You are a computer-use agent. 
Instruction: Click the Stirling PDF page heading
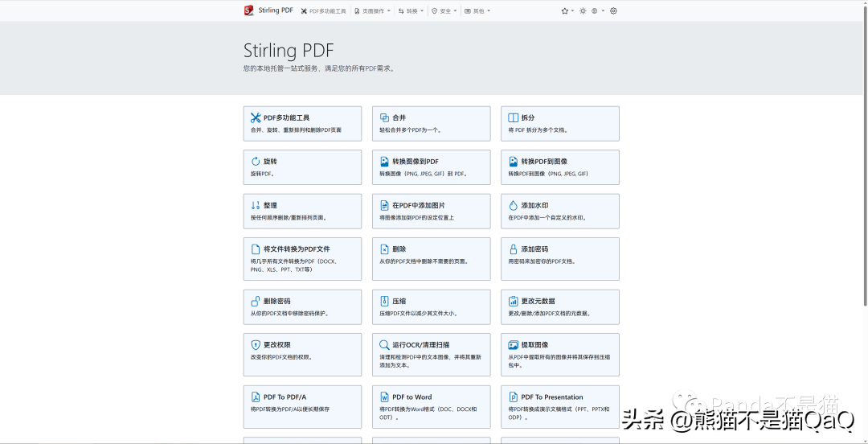[289, 51]
